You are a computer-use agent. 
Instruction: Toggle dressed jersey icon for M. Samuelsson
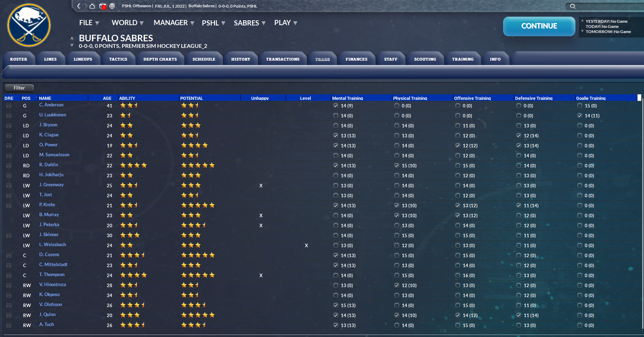9,156
